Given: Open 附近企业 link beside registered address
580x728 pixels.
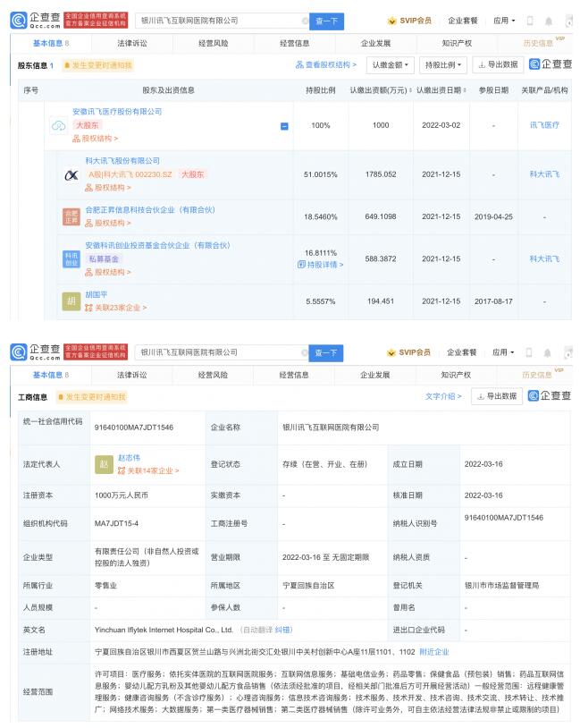Looking at the screenshot, I should click(x=434, y=652).
